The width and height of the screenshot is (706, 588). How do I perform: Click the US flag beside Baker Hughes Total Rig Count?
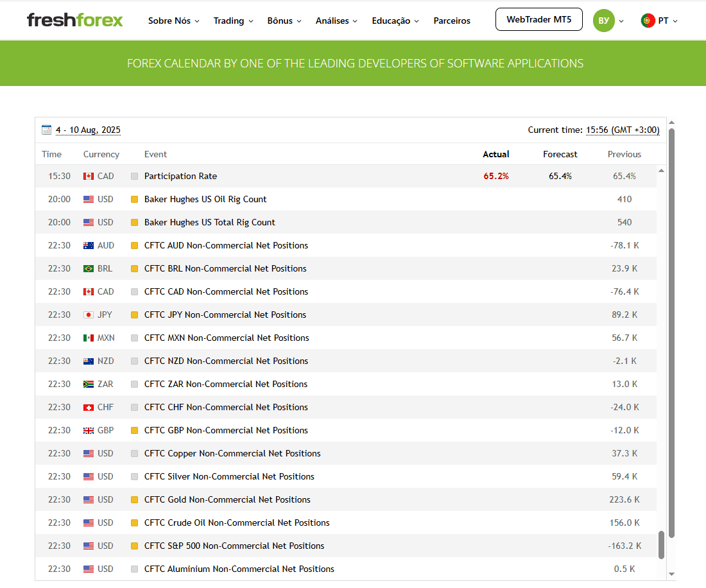pyautogui.click(x=89, y=222)
